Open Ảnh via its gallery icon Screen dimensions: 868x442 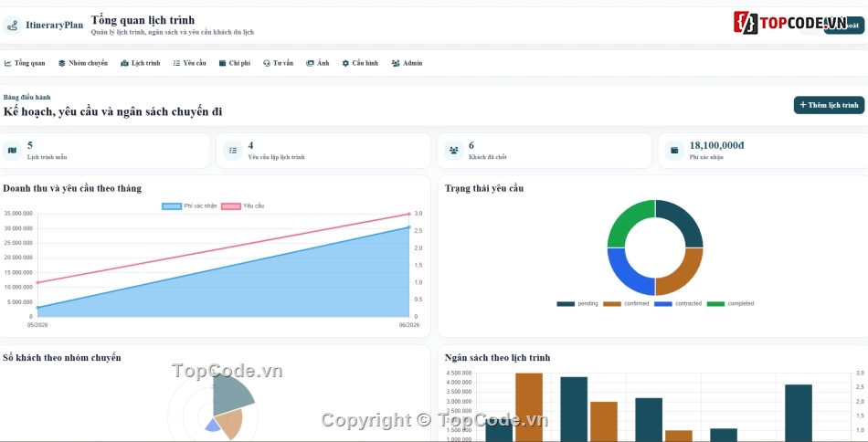click(310, 63)
